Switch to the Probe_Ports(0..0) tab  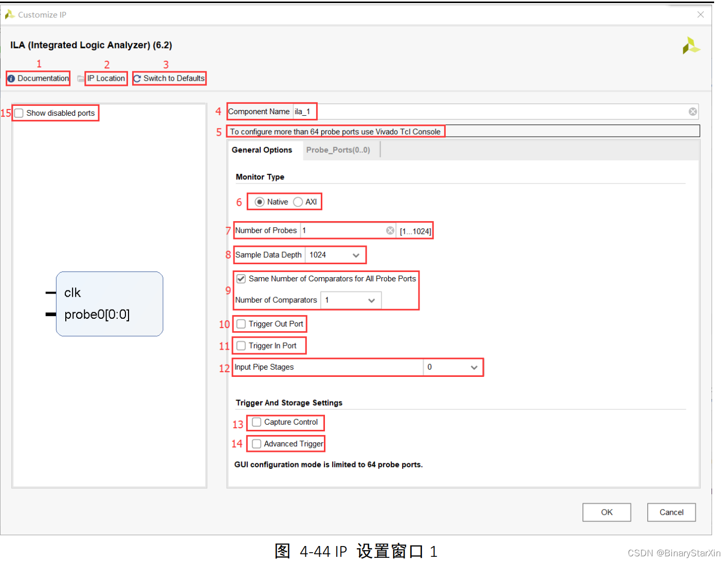[x=338, y=150]
